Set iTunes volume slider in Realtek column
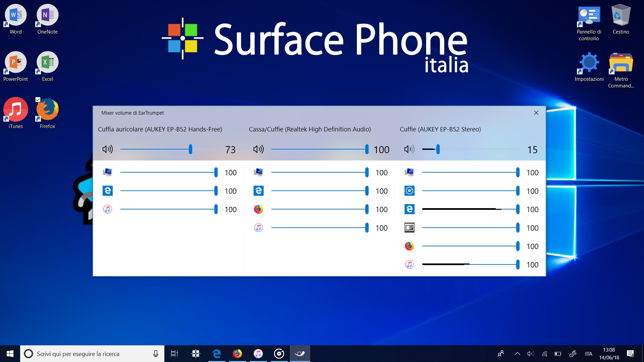This screenshot has height=362, width=644. 320,228
